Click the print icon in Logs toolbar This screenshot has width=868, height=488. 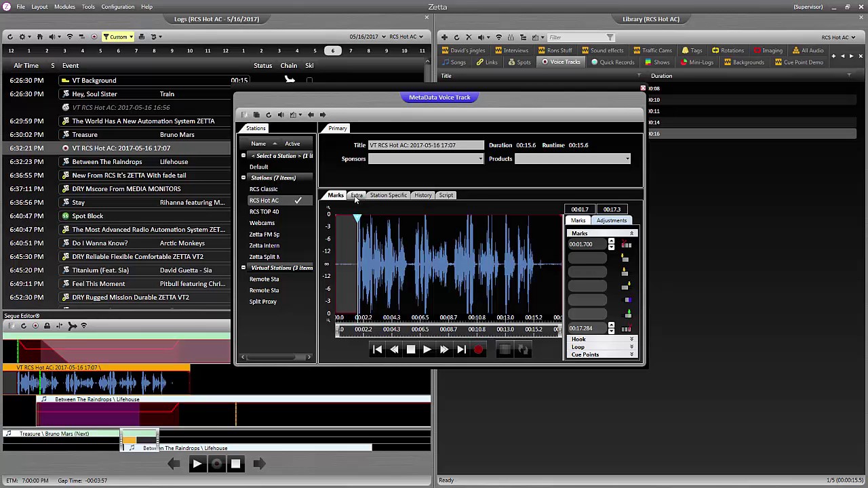141,37
